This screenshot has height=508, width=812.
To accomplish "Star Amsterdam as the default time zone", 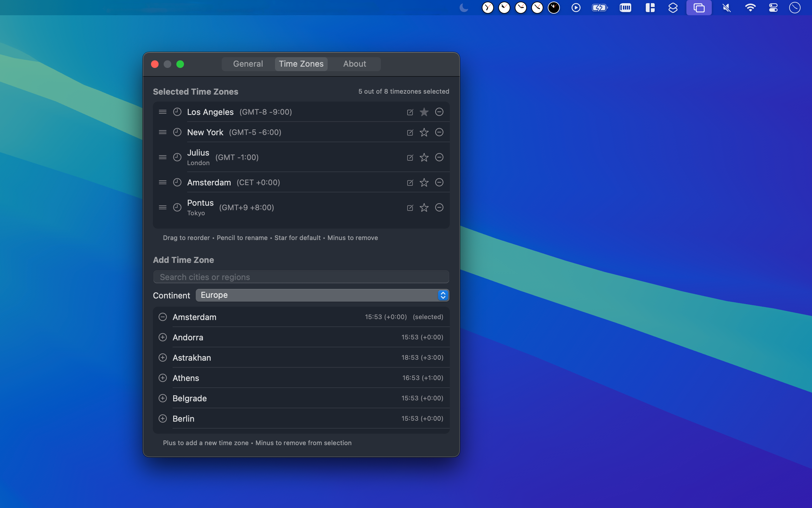I will (x=424, y=183).
